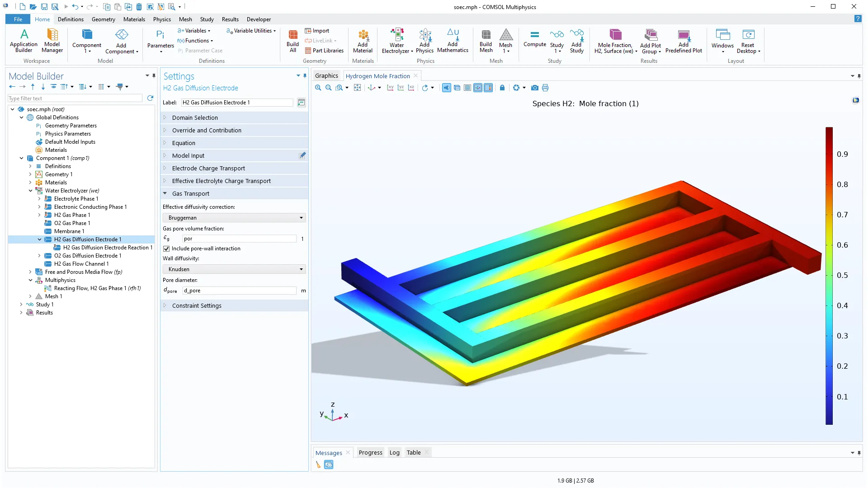This screenshot has height=488, width=868.
Task: Open the Physics ribbon tab
Action: point(161,19)
